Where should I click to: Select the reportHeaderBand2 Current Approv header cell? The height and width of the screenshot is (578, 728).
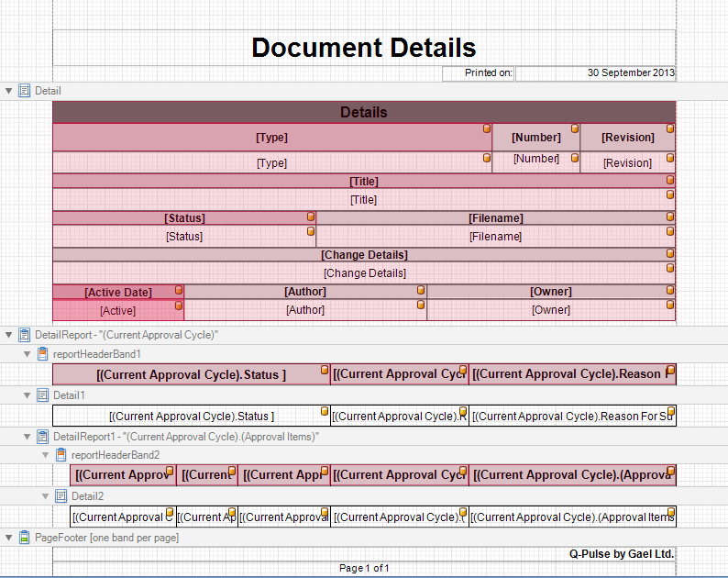[x=123, y=475]
